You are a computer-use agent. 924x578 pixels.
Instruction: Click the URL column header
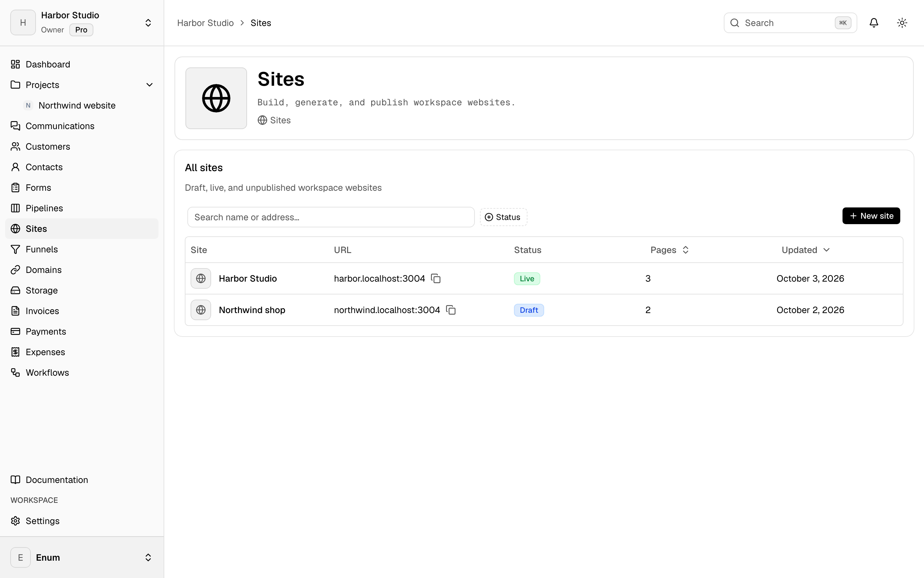point(343,250)
